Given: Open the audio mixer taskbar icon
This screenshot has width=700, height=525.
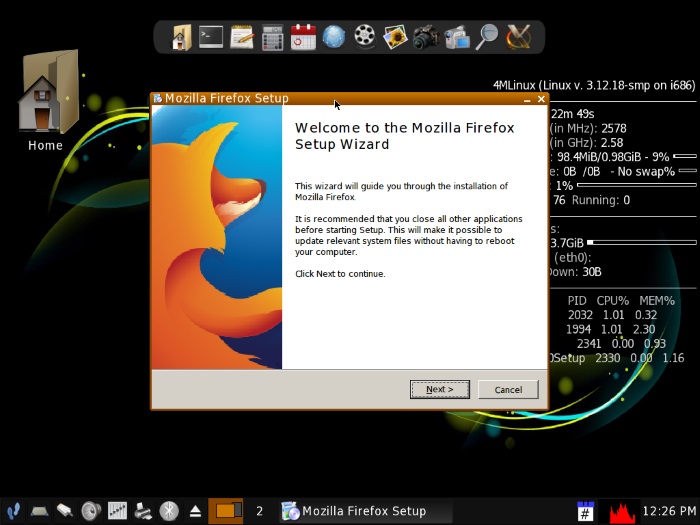Looking at the screenshot, I should pyautogui.click(x=117, y=511).
